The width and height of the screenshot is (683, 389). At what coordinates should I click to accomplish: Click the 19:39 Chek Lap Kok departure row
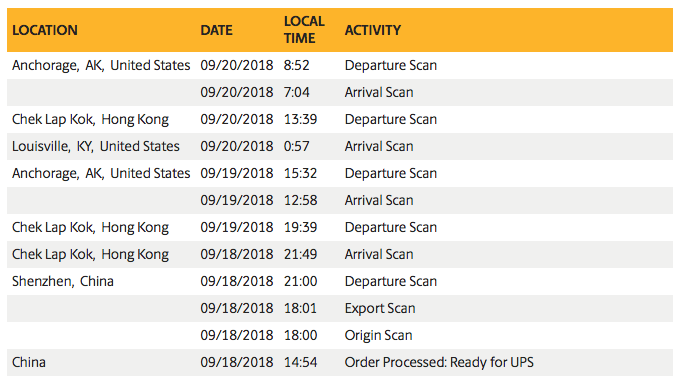[340, 227]
